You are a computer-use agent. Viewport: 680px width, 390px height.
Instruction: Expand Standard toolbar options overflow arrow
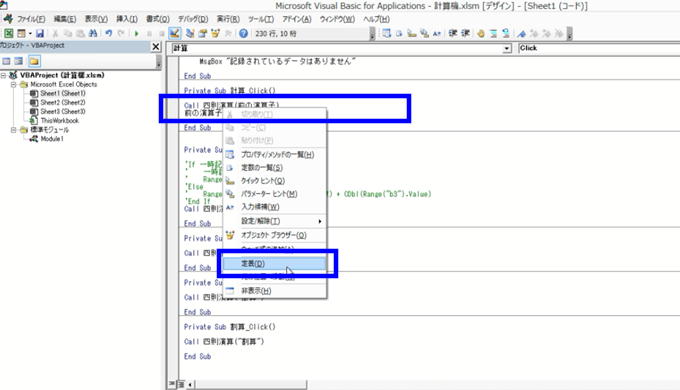click(x=372, y=33)
